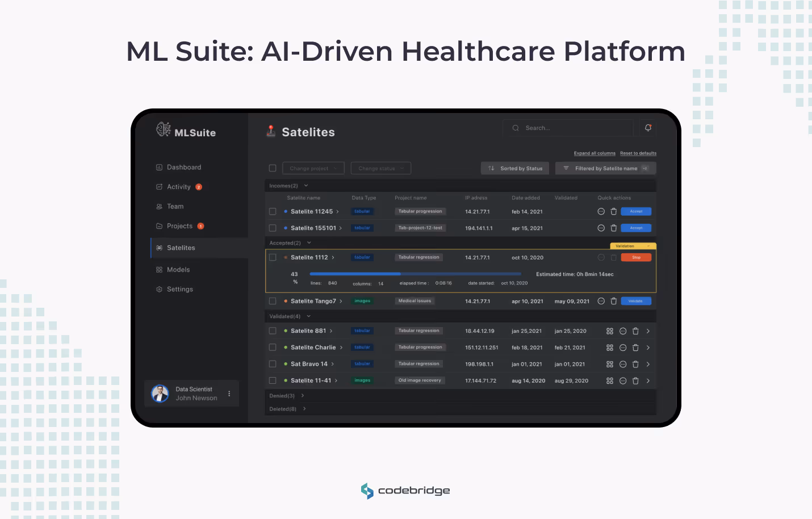Image resolution: width=812 pixels, height=519 pixels.
Task: Open user menu dots beside John Newson
Action: point(229,394)
